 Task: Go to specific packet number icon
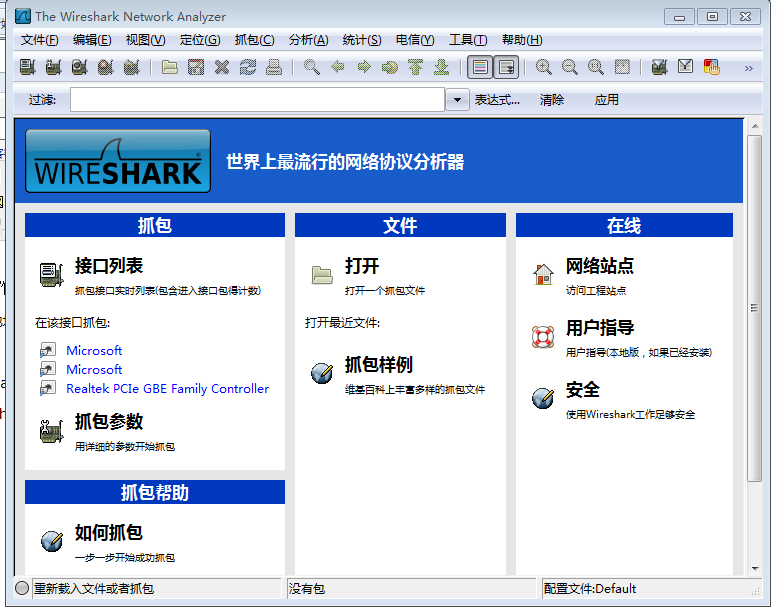coord(390,67)
